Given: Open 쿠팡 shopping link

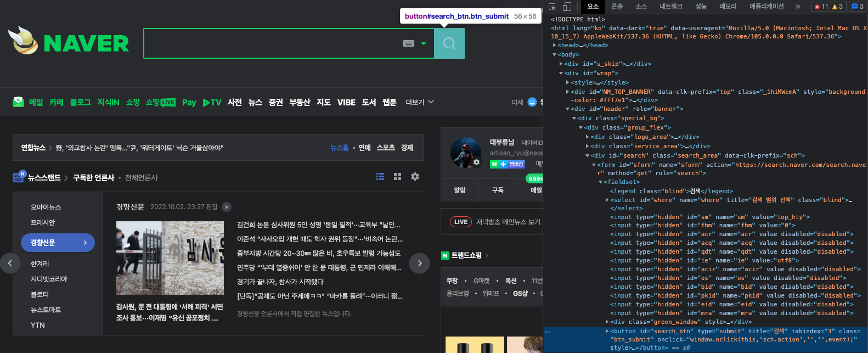Looking at the screenshot, I should tap(452, 281).
